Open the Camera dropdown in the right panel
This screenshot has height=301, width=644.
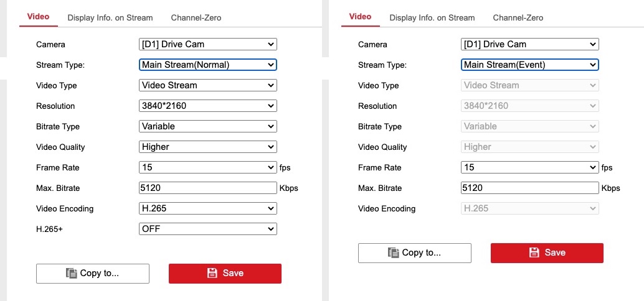tap(529, 44)
